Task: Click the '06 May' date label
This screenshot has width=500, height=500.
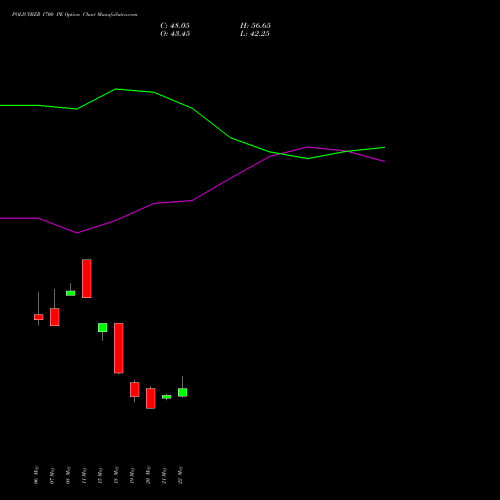Action: point(36,475)
